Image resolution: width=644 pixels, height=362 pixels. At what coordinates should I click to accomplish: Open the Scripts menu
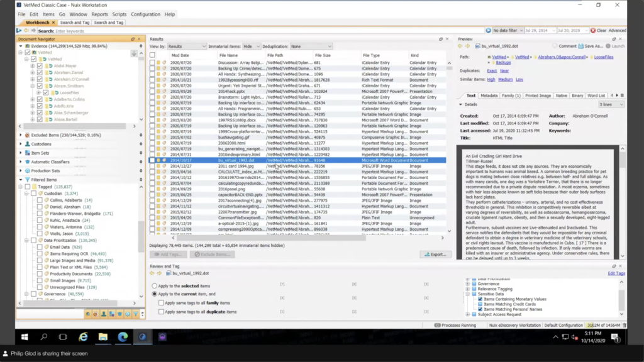point(119,14)
